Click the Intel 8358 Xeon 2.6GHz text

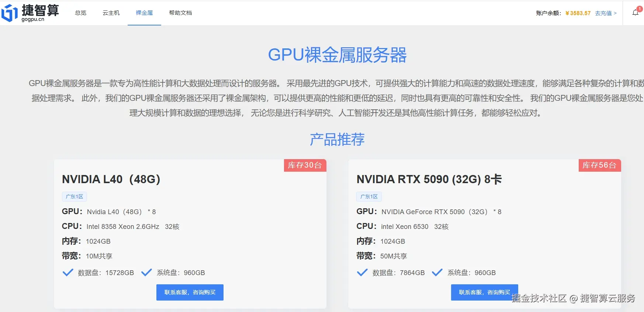(x=123, y=227)
